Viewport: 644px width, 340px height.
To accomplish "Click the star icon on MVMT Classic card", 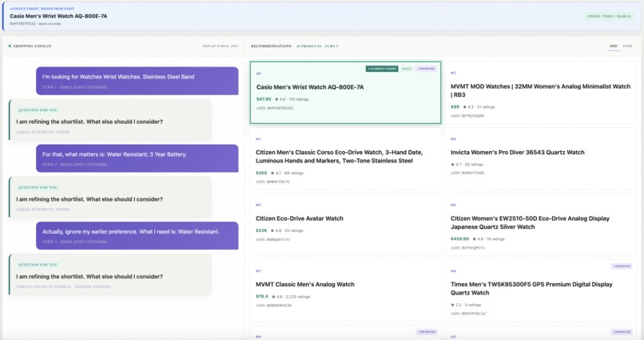I will tap(273, 297).
